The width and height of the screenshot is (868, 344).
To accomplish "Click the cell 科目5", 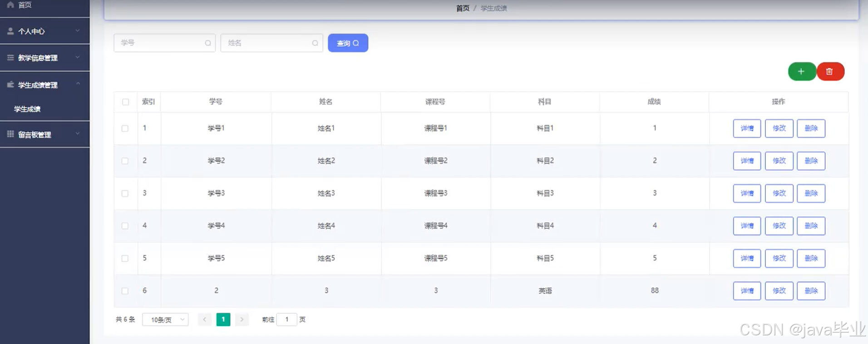I will (545, 258).
